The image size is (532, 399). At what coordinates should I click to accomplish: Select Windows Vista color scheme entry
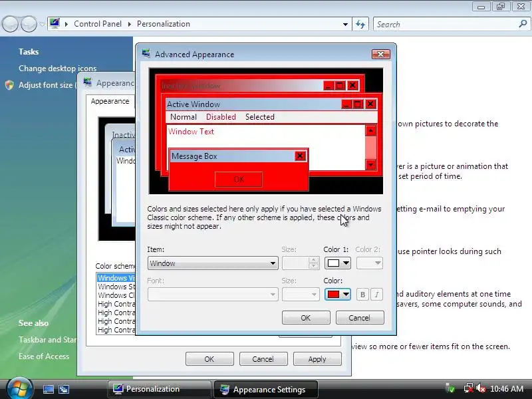click(x=116, y=278)
